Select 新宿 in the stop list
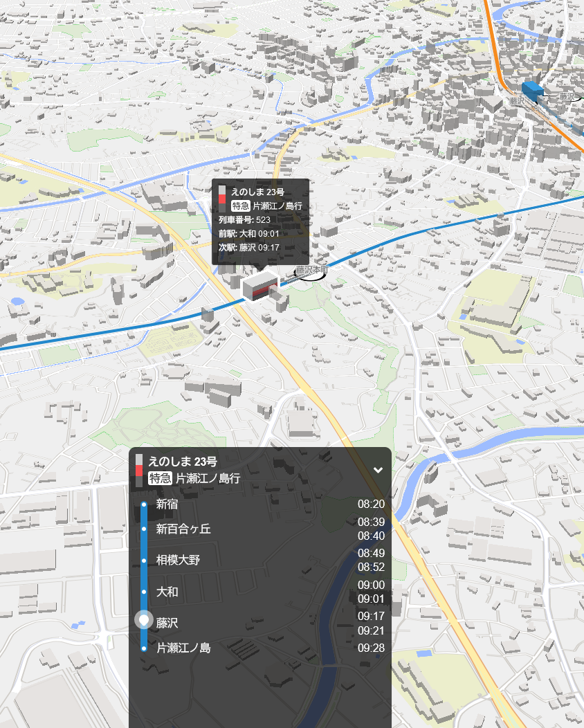Viewport: 584px width, 728px height. [x=167, y=504]
